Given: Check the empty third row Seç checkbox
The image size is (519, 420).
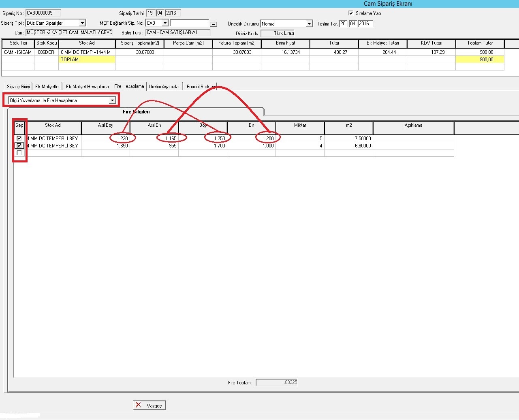Looking at the screenshot, I should point(19,153).
